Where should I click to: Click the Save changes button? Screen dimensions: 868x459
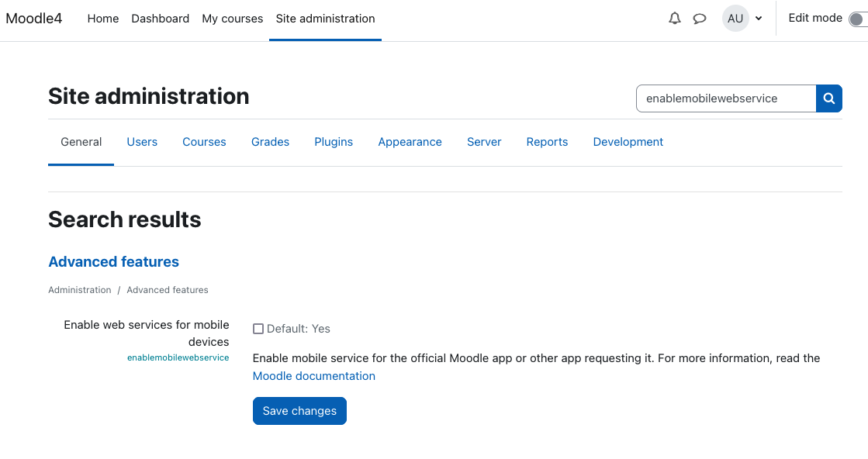299,411
